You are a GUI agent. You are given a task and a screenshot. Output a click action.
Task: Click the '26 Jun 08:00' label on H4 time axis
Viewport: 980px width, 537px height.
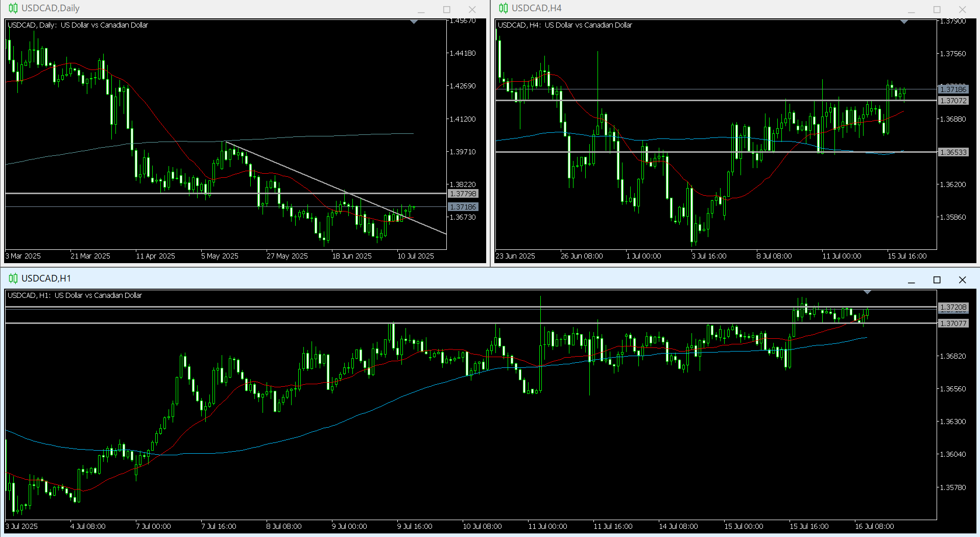pos(582,256)
